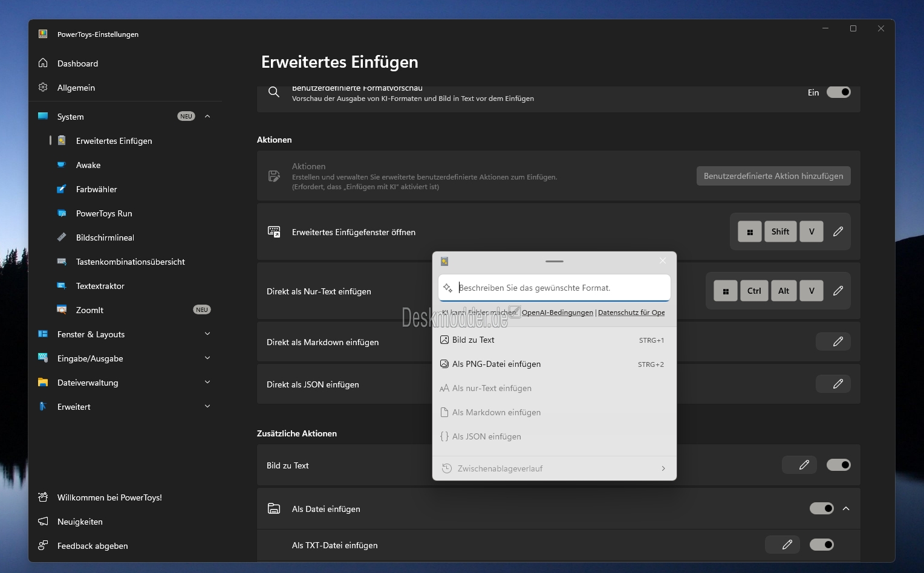Click the Shift key in open-window shortcut
Image resolution: width=924 pixels, height=573 pixels.
781,231
